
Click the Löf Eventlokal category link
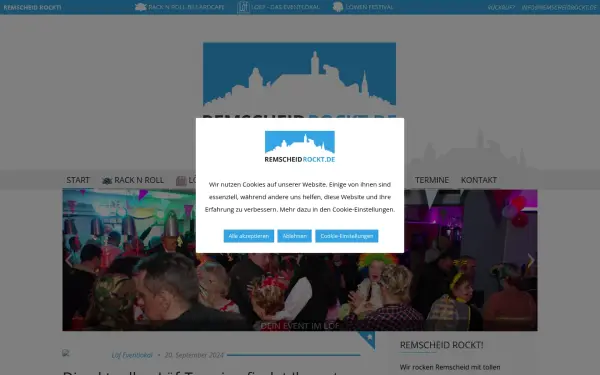click(132, 355)
